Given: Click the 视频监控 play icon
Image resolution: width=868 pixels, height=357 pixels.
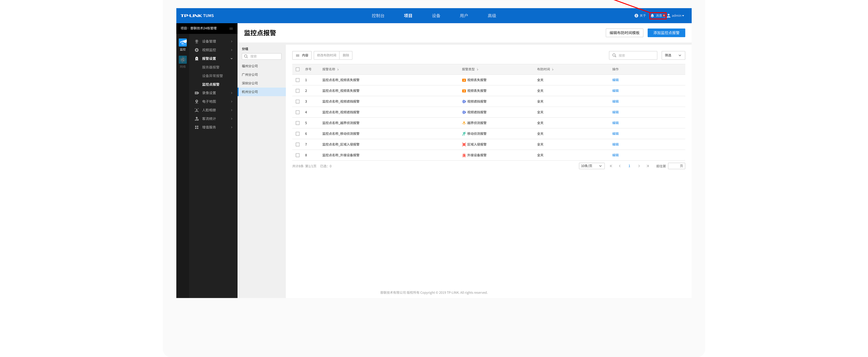Looking at the screenshot, I should click(x=197, y=50).
